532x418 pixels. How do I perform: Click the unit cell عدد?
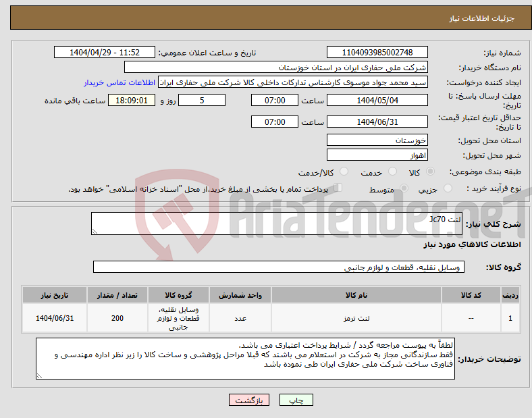click(240, 318)
